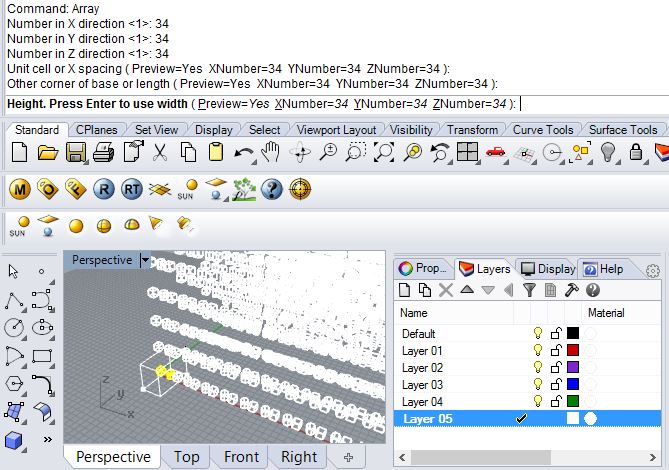669x470 pixels.
Task: Click the Sun settings icon
Action: 188,190
